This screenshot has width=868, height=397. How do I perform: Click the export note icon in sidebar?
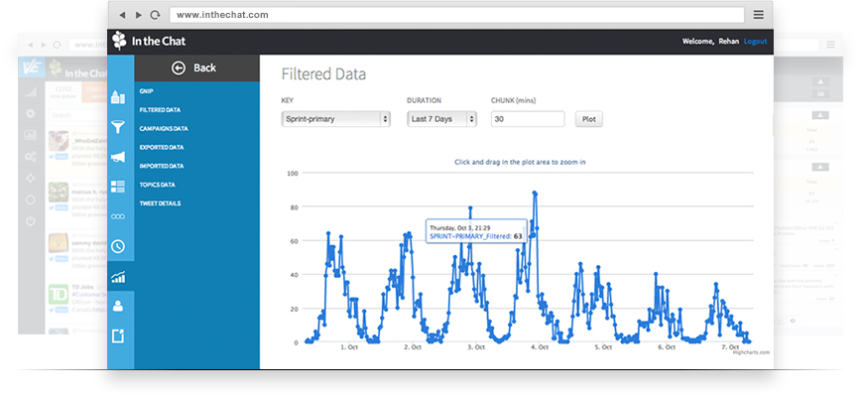point(118,336)
